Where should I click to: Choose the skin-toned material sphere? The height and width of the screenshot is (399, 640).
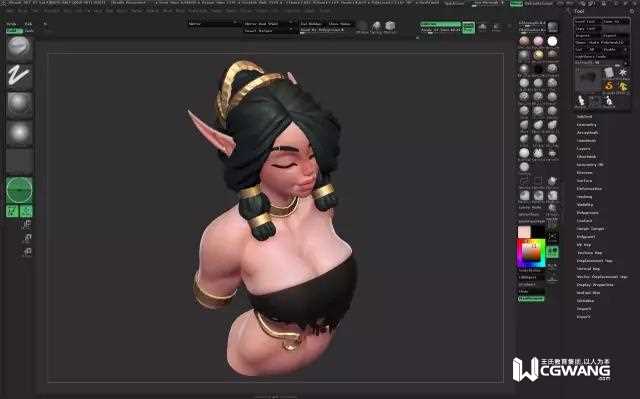[x=524, y=41]
